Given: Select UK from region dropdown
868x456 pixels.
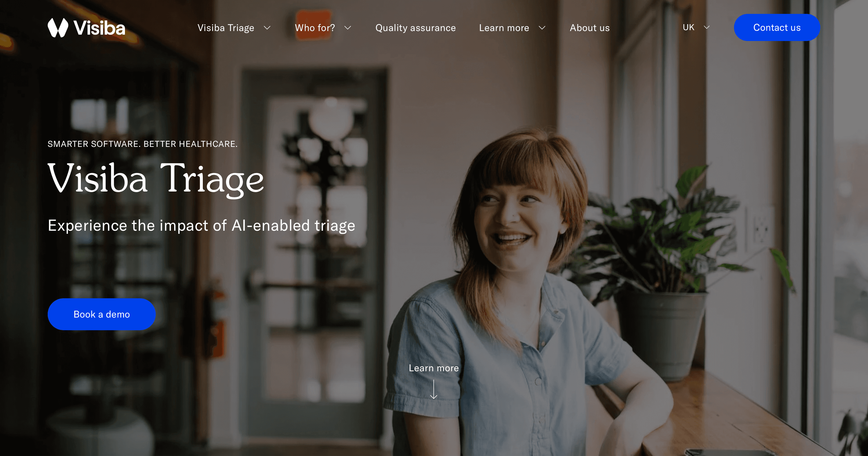Looking at the screenshot, I should tap(695, 27).
